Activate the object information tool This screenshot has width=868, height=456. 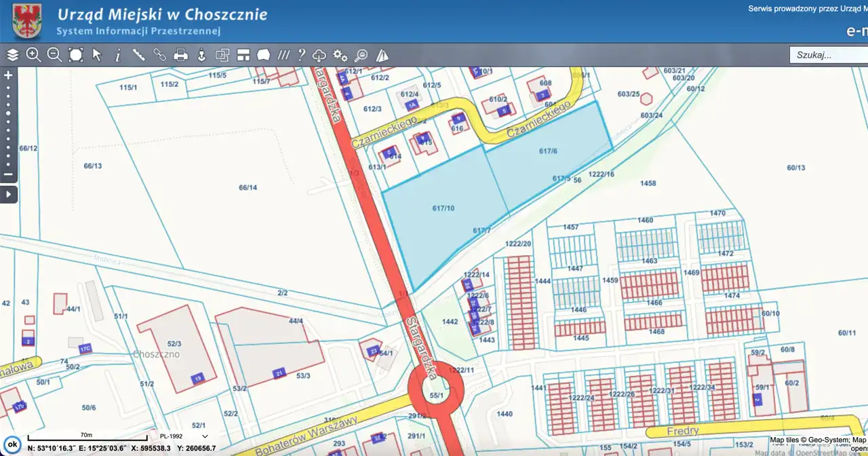pyautogui.click(x=117, y=56)
